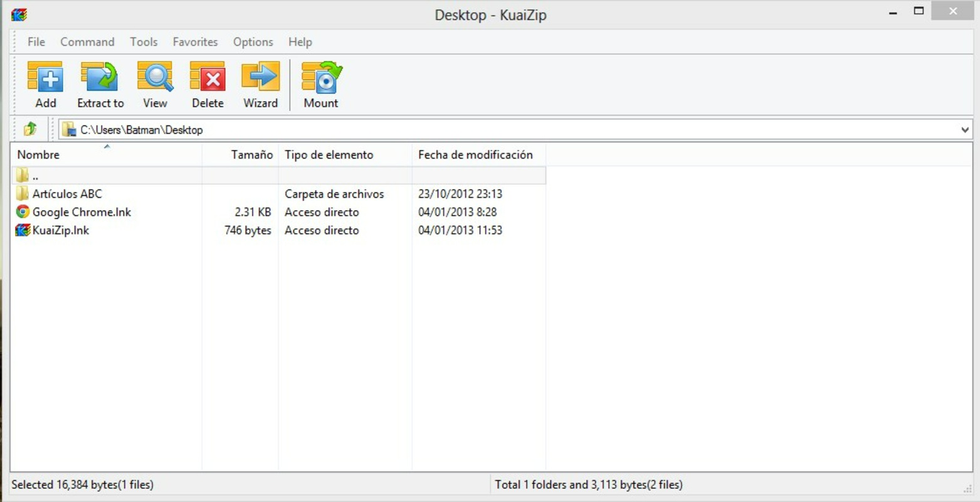This screenshot has height=502, width=980.
Task: Click the KuaiZip.lnk shortcut icon
Action: coord(23,230)
